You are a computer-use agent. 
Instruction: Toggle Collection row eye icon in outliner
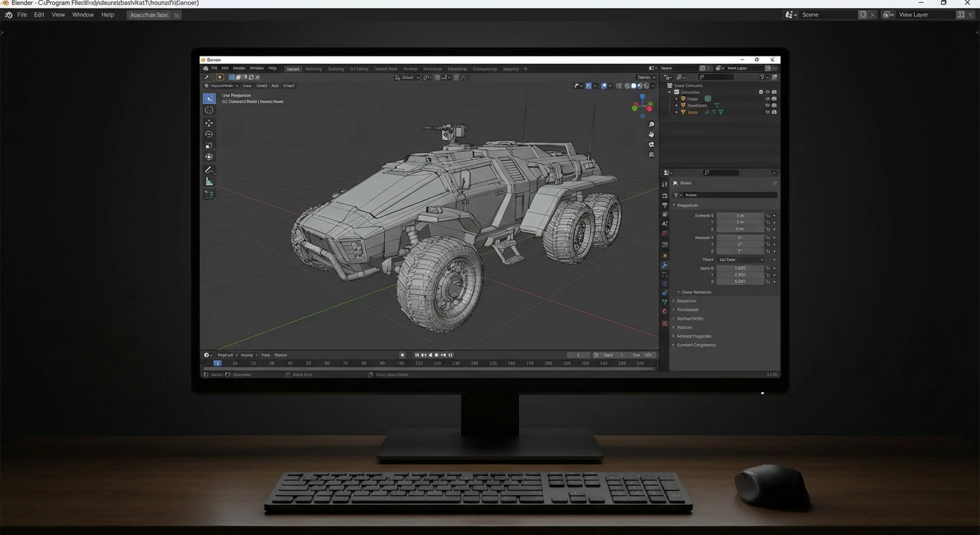(x=768, y=92)
